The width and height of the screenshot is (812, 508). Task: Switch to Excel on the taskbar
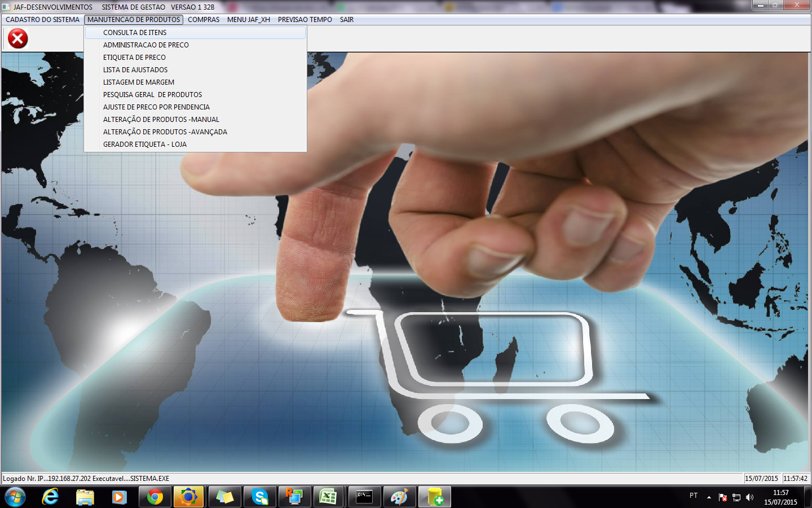coord(328,497)
